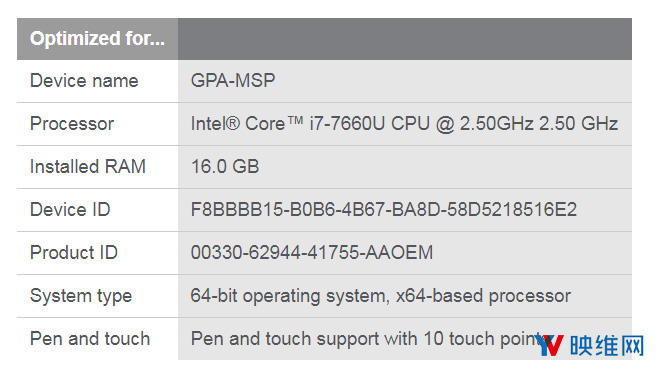Click the GPA-MSP device name value
667x379 pixels.
(x=233, y=80)
